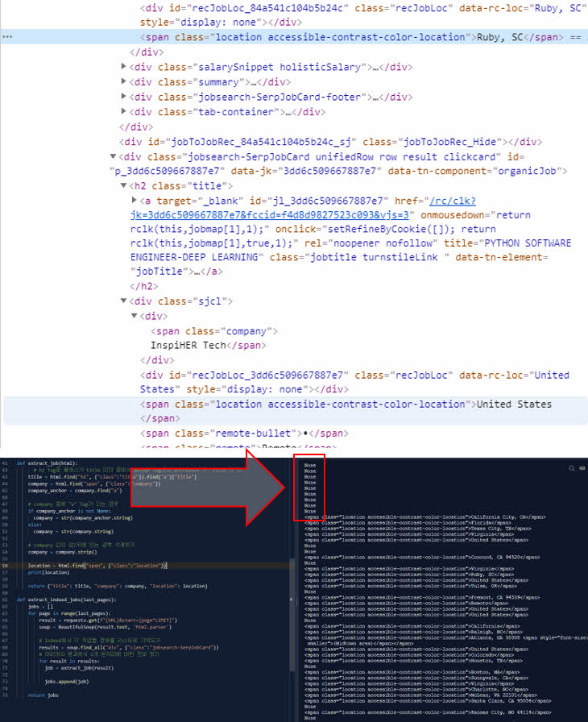Select the remote-bullet span line
The image size is (588, 722).
[244, 434]
